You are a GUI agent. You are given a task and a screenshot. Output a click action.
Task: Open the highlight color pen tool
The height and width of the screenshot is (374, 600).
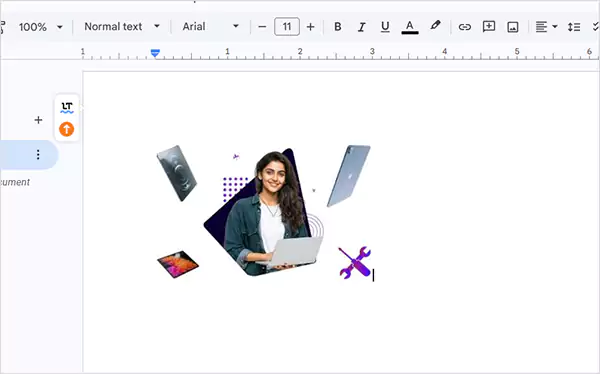[435, 26]
